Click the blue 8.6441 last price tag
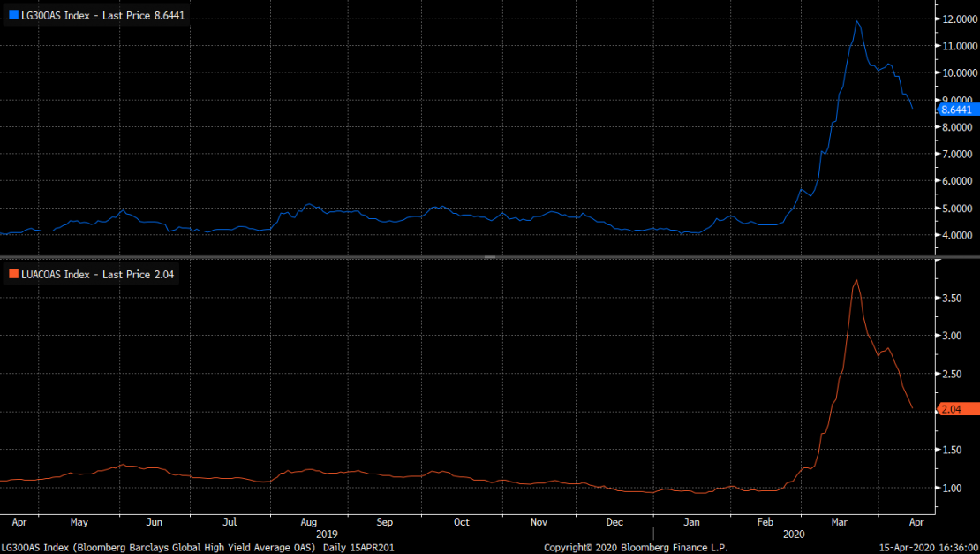 [x=957, y=110]
